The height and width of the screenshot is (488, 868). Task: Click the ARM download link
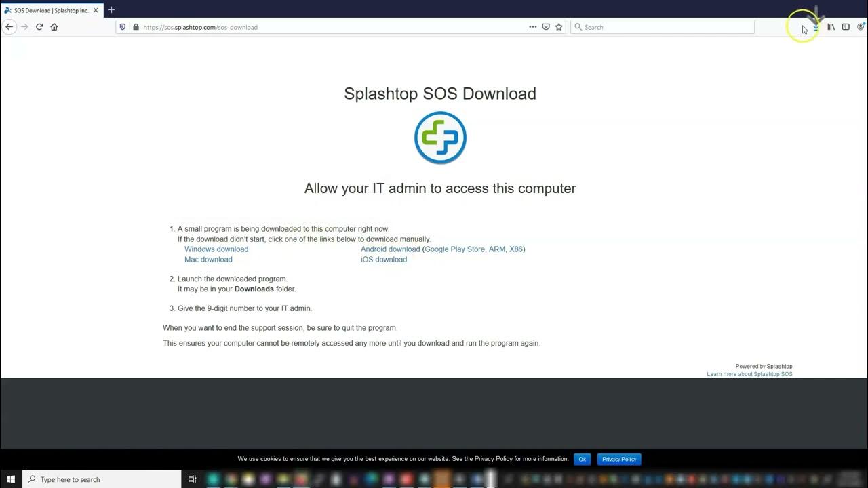click(496, 249)
